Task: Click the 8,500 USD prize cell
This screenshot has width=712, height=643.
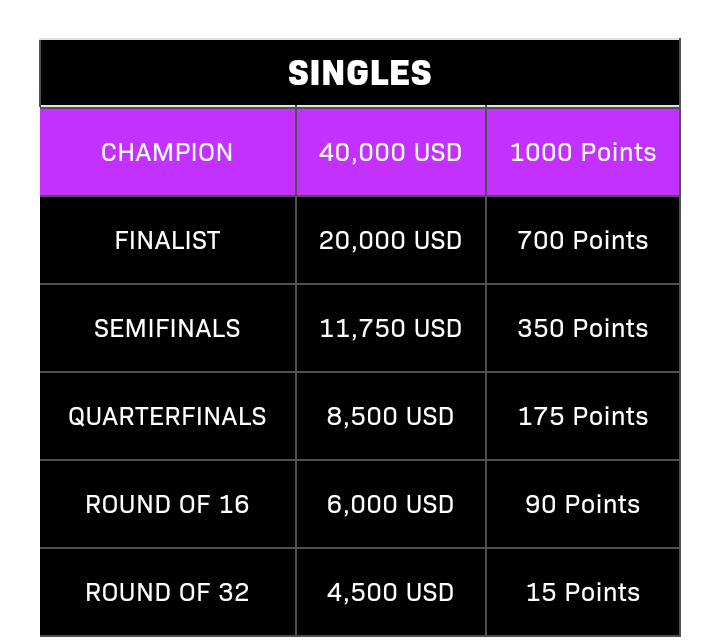Action: pos(391,416)
